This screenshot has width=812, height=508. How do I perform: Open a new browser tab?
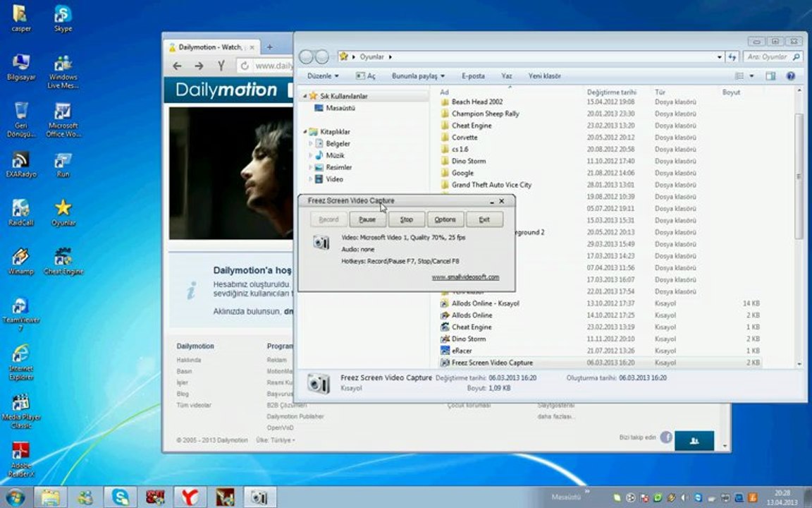coord(269,47)
